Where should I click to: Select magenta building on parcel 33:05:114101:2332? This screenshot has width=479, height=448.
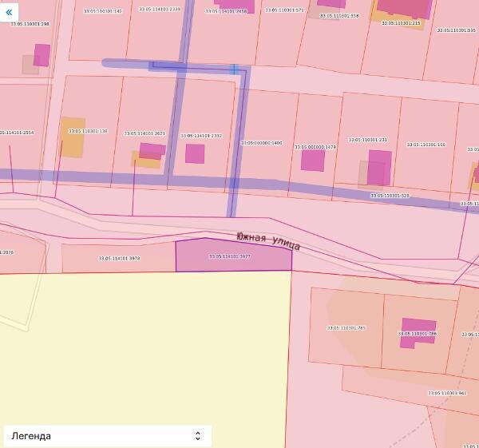(195, 153)
